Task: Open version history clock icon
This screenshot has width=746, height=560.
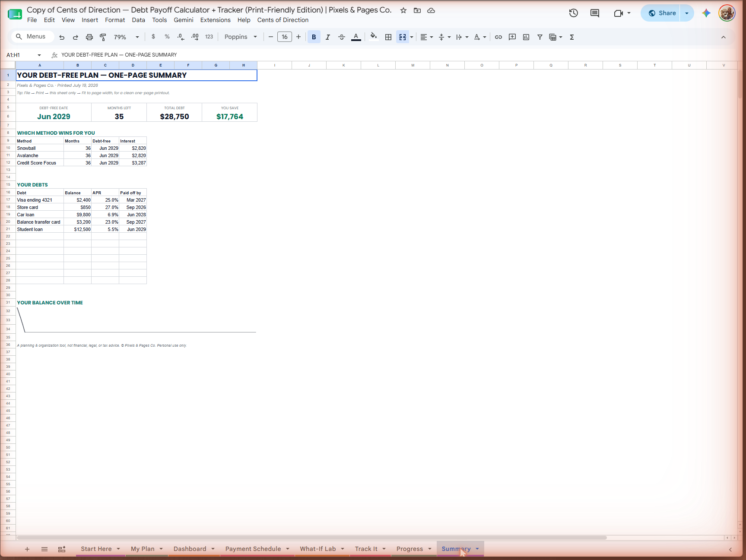Action: point(574,13)
